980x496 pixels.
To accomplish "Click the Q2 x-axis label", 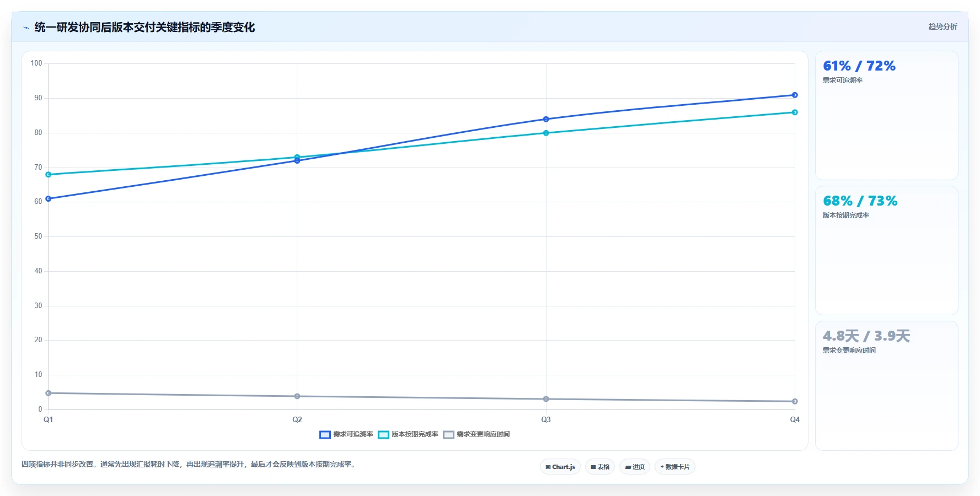I will [x=297, y=419].
